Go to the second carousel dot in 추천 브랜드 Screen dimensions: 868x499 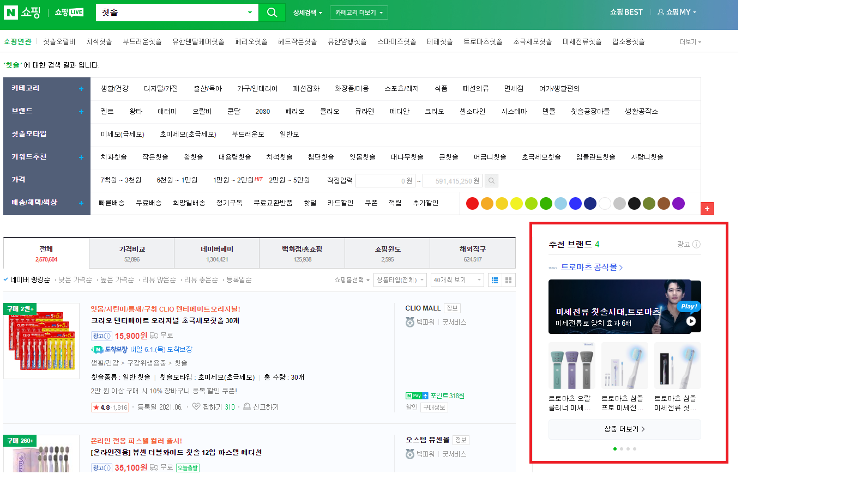pos(622,449)
